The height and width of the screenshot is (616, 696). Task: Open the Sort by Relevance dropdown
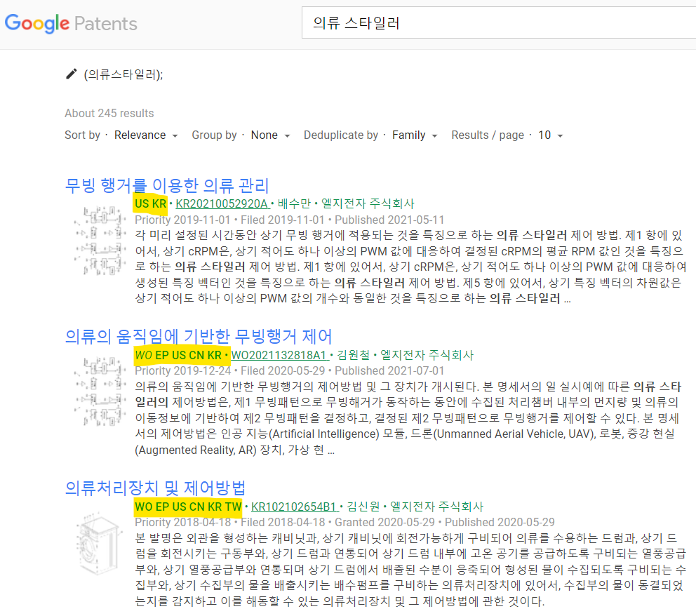click(146, 135)
